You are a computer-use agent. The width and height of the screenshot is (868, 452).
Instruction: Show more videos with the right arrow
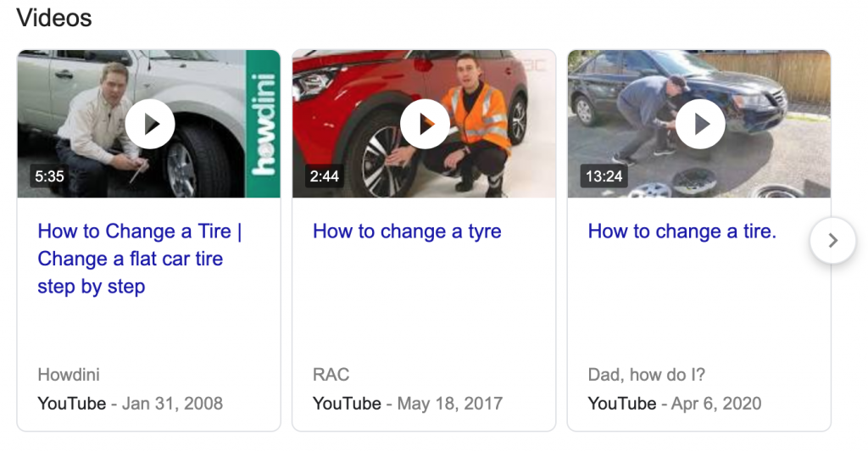click(832, 240)
